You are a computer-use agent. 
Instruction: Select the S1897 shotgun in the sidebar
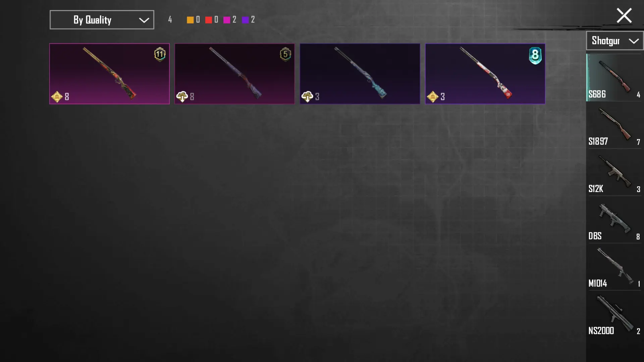pos(614,125)
